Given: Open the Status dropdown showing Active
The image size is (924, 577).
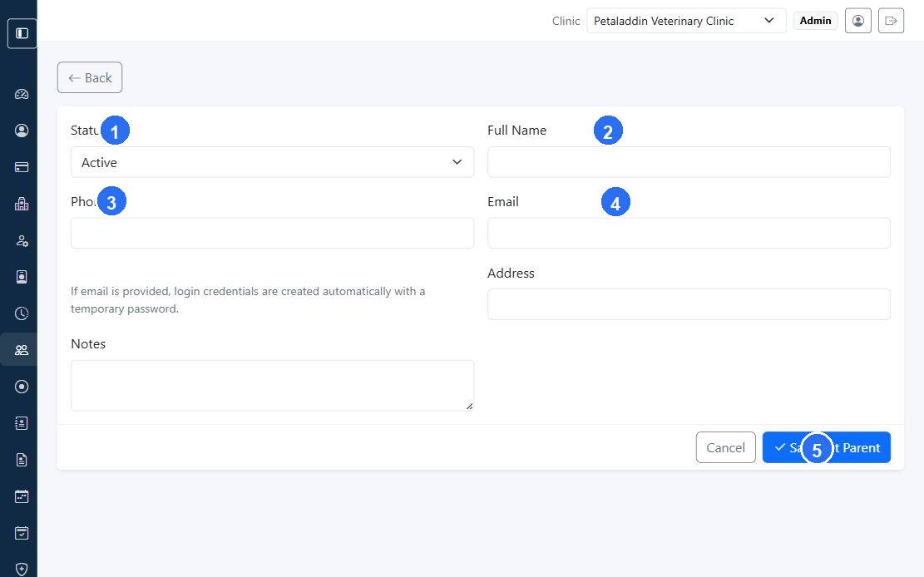Looking at the screenshot, I should click(x=272, y=162).
